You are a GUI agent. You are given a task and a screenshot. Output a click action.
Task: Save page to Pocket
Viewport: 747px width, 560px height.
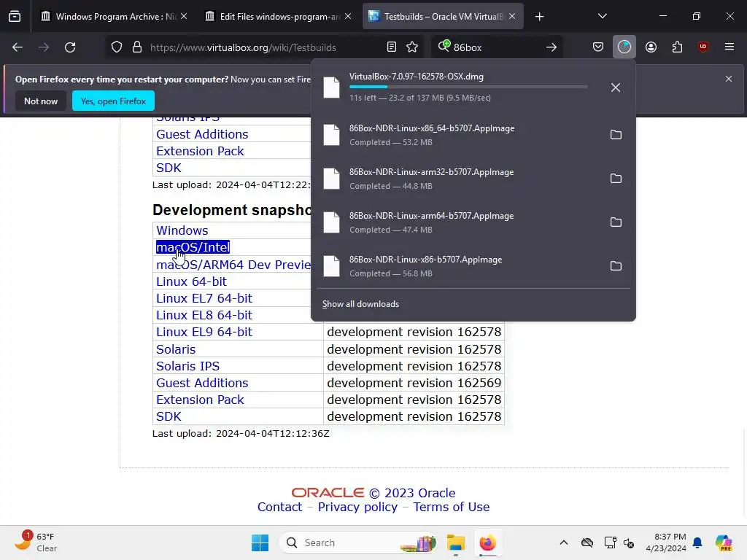(x=598, y=47)
